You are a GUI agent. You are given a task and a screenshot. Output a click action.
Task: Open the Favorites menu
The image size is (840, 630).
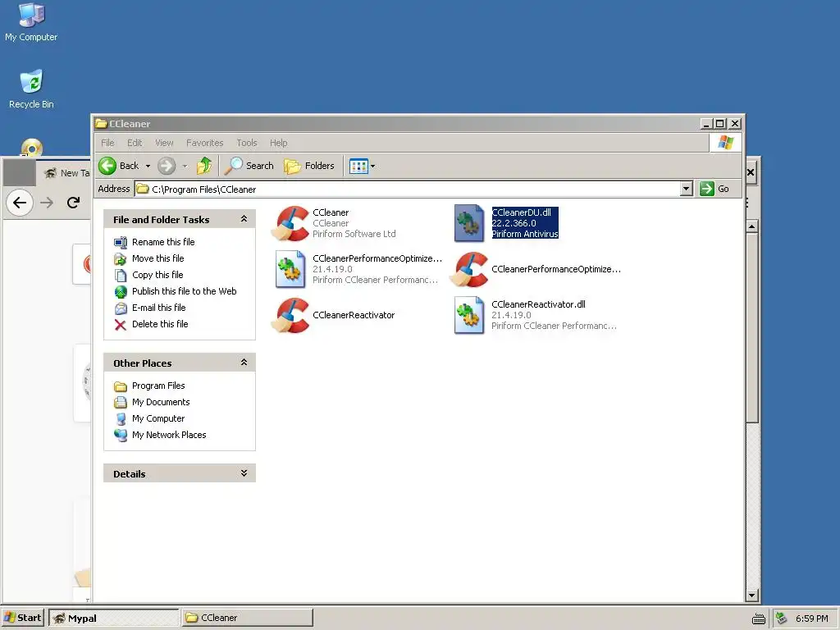204,143
